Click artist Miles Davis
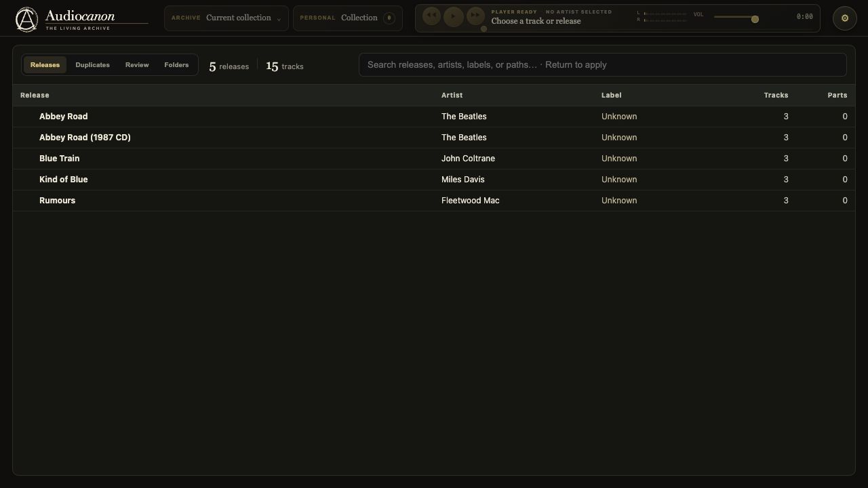Screen dimensions: 868x488 coord(462,180)
